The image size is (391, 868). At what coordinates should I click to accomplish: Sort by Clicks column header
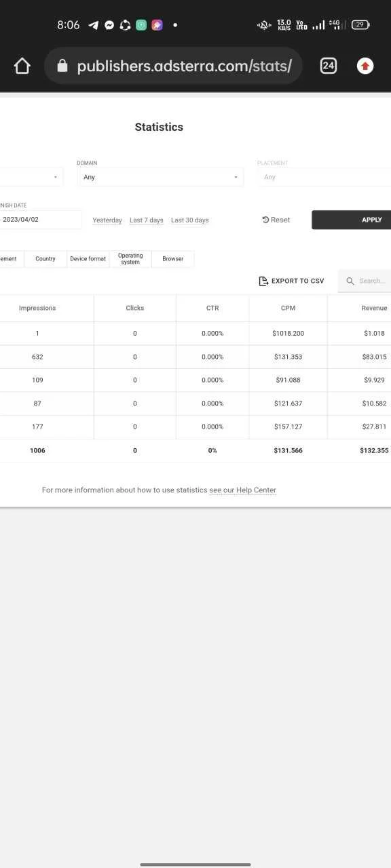point(135,308)
